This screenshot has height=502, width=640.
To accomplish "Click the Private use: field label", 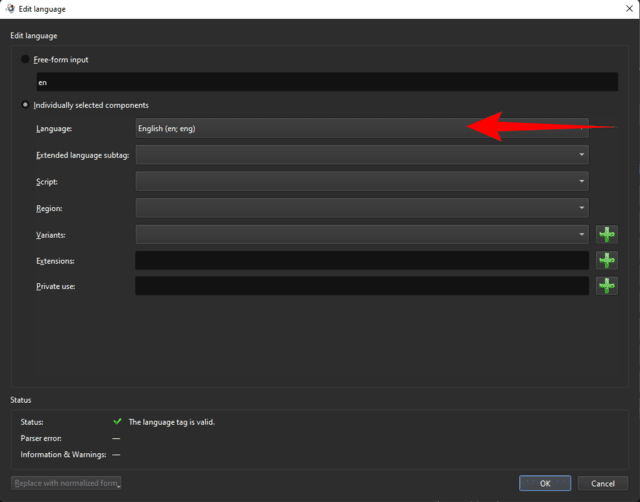I will point(56,287).
